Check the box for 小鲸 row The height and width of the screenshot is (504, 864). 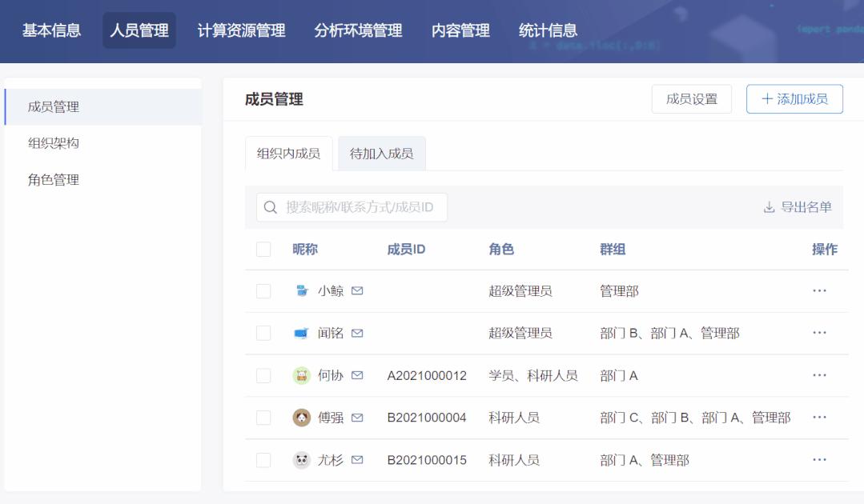tap(263, 291)
